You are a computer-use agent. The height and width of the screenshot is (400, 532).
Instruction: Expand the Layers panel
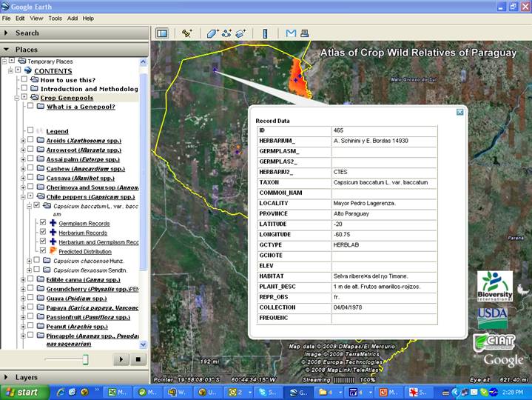[x=6, y=377]
